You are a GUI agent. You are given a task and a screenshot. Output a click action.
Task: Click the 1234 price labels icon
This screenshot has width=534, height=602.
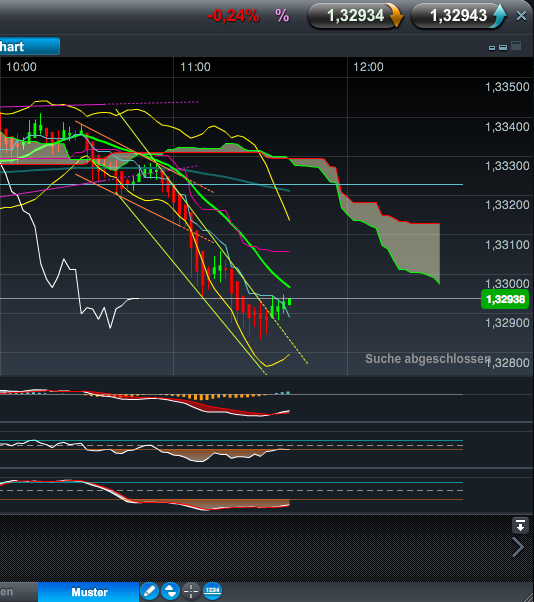click(x=212, y=591)
